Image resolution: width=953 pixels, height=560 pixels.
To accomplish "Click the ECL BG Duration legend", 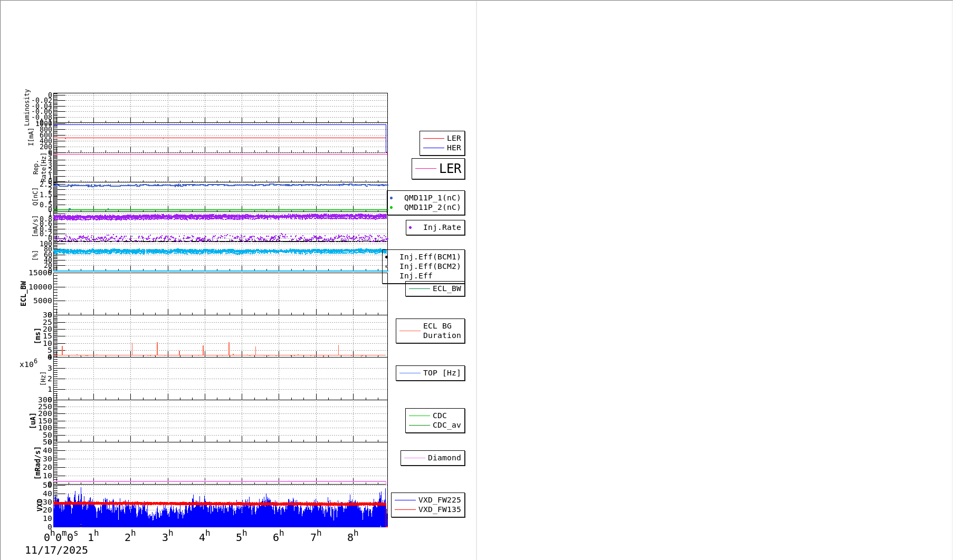I will tap(431, 331).
